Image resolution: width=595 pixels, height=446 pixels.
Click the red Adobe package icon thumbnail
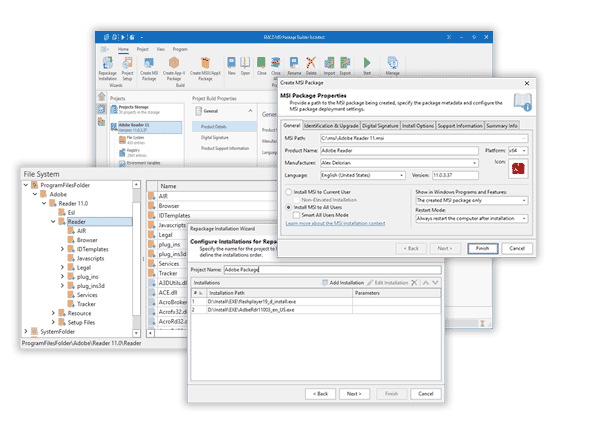(x=518, y=168)
